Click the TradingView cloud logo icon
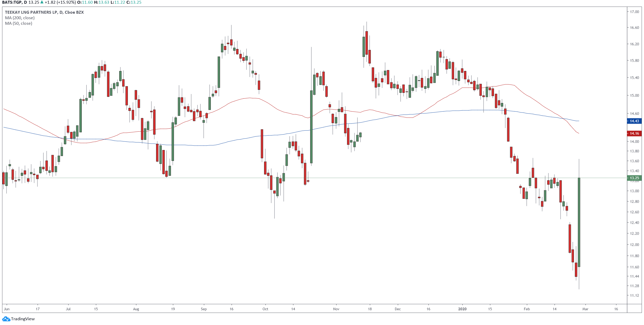 pos(6,319)
